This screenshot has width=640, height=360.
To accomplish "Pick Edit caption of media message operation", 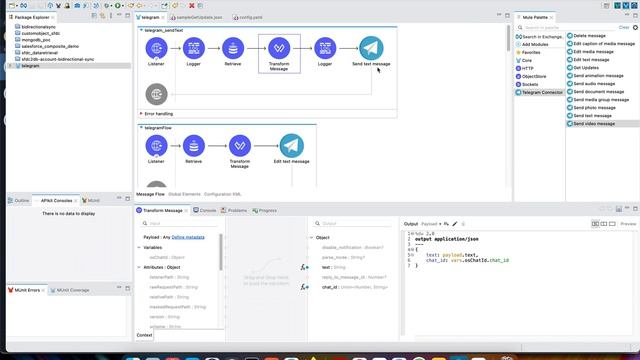I will coord(604,44).
